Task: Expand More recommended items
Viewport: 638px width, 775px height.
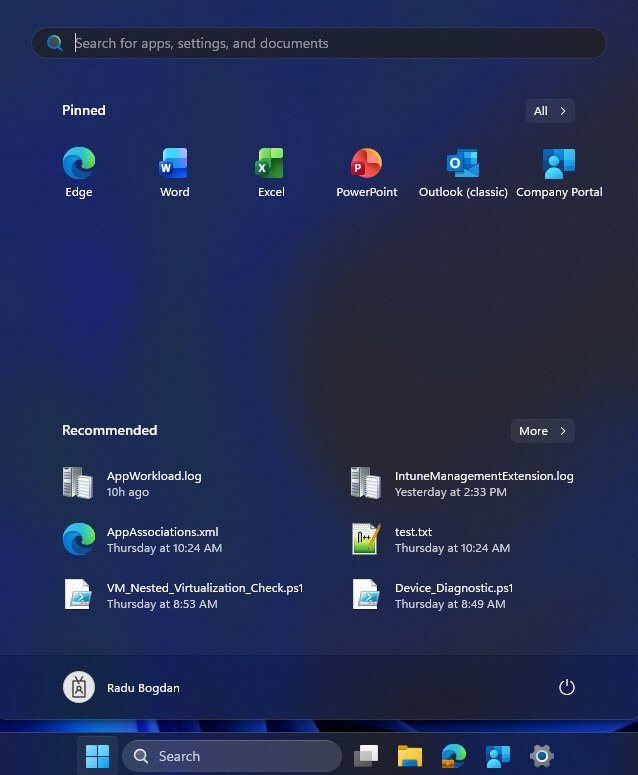Action: click(543, 431)
